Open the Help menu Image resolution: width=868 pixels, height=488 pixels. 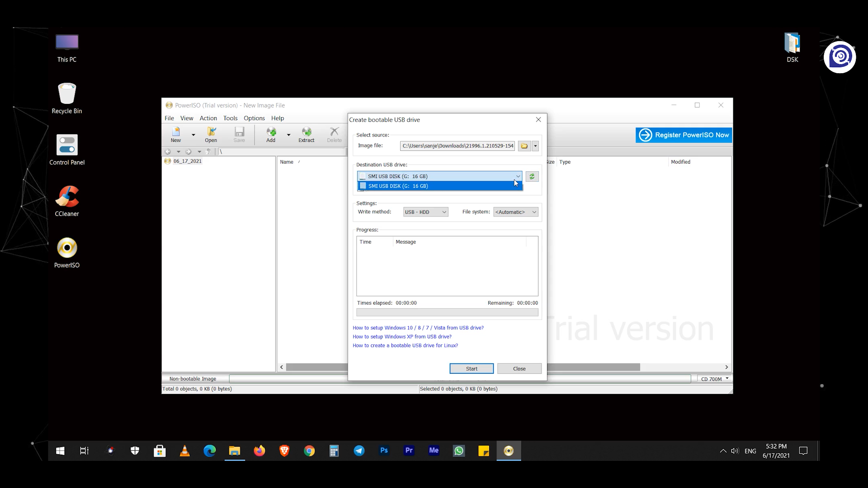[x=278, y=118]
